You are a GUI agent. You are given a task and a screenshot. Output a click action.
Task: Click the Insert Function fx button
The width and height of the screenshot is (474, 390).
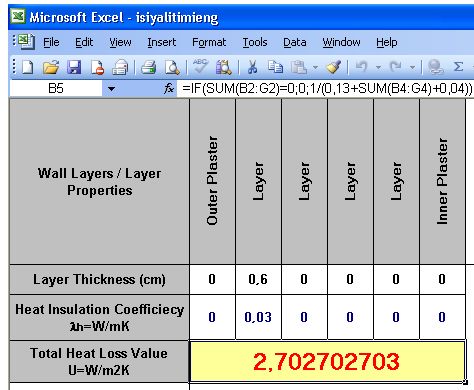169,89
